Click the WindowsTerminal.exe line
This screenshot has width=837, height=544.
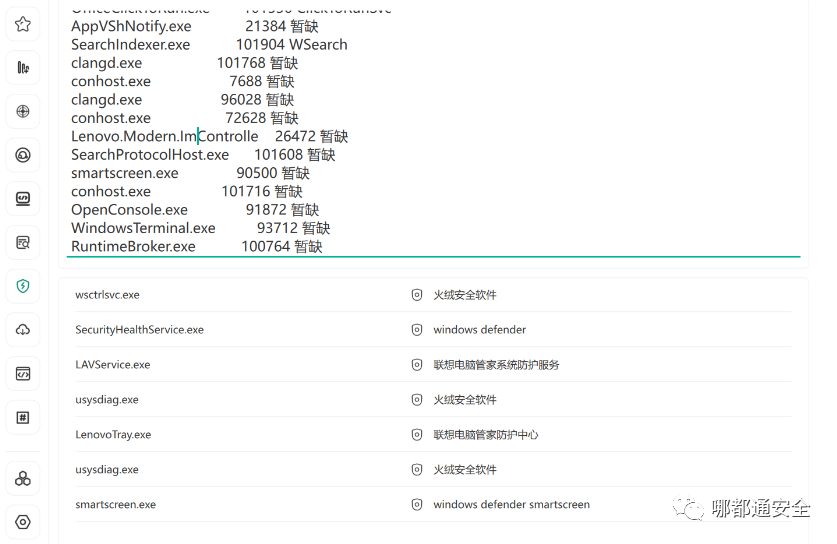(201, 228)
